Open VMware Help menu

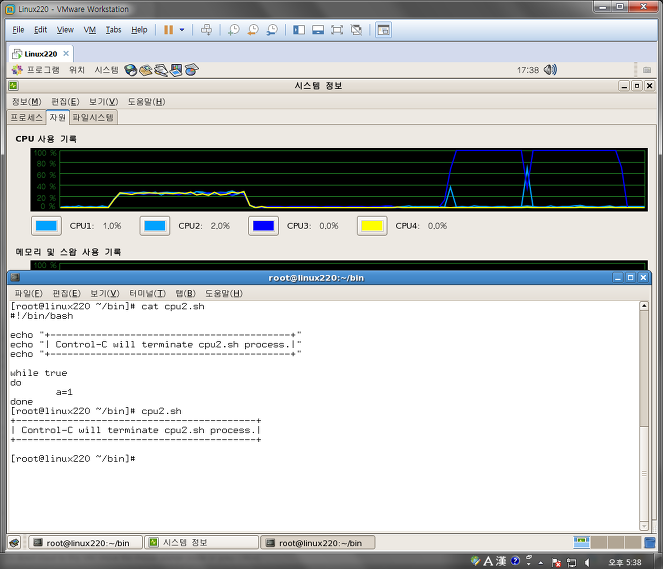pyautogui.click(x=139, y=30)
